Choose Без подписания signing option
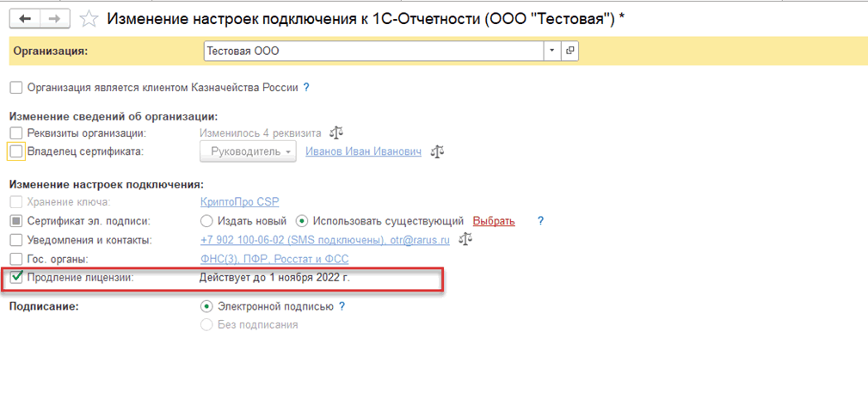The width and height of the screenshot is (868, 412). click(206, 324)
